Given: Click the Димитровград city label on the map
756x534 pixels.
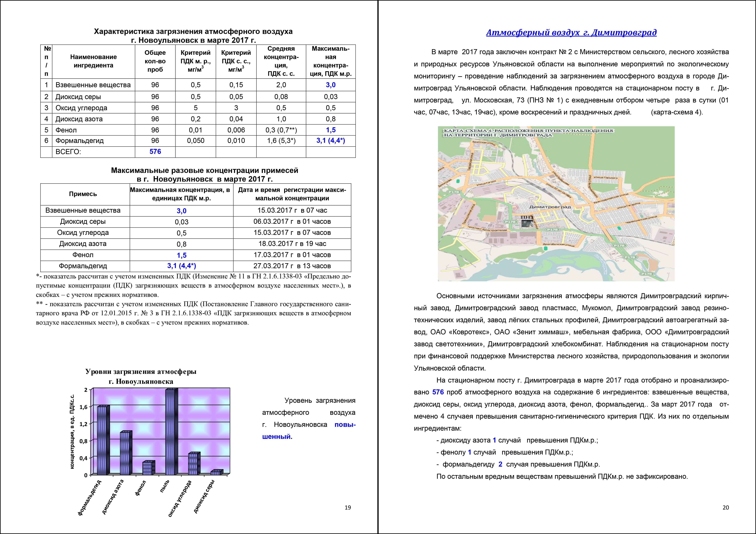Looking at the screenshot, I should (550, 207).
